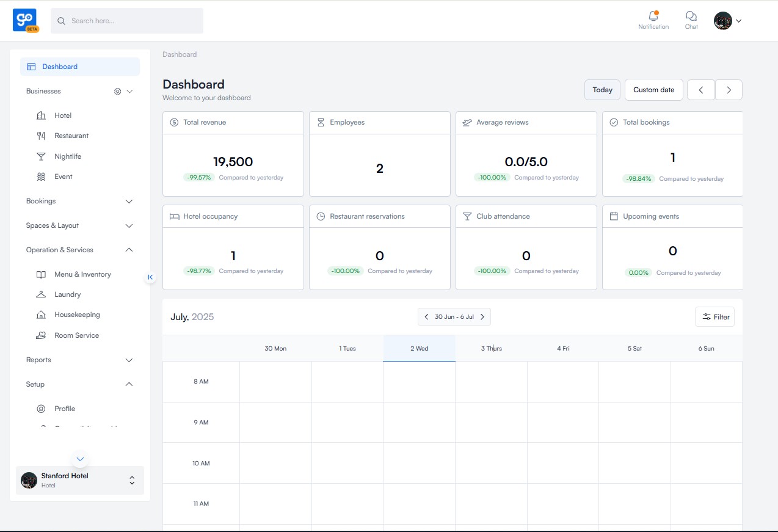
Task: Collapse the Businesses section chevron
Action: (129, 91)
